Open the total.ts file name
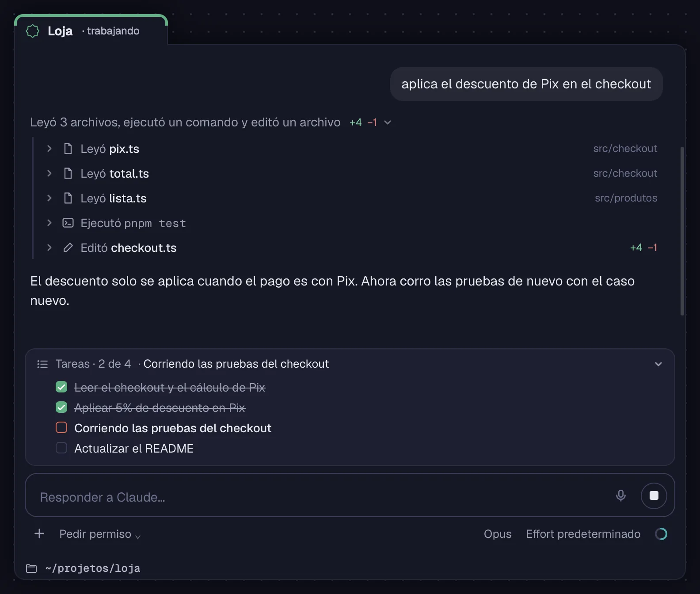700x594 pixels. click(129, 174)
